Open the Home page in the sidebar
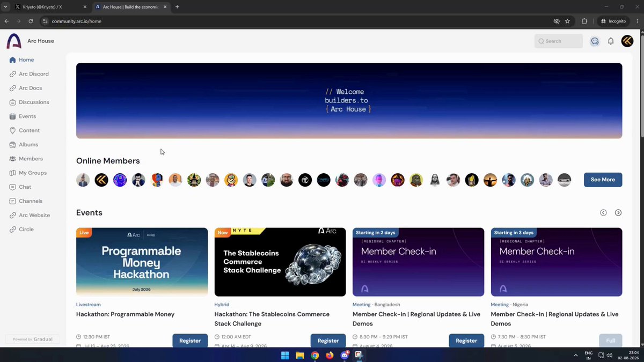 (x=22, y=60)
